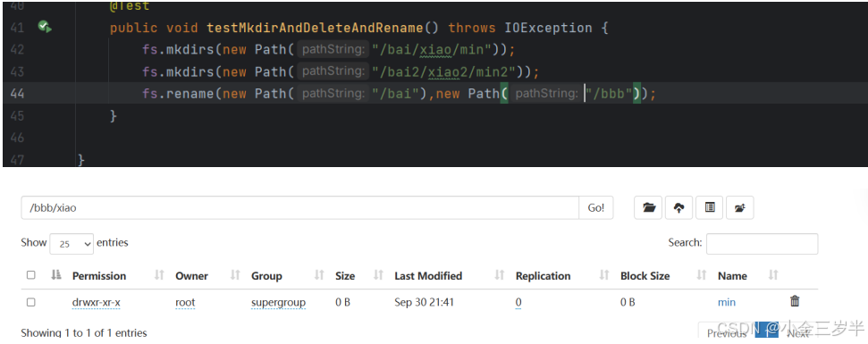Click the run test gutter icon
868x344 pixels.
(45, 26)
